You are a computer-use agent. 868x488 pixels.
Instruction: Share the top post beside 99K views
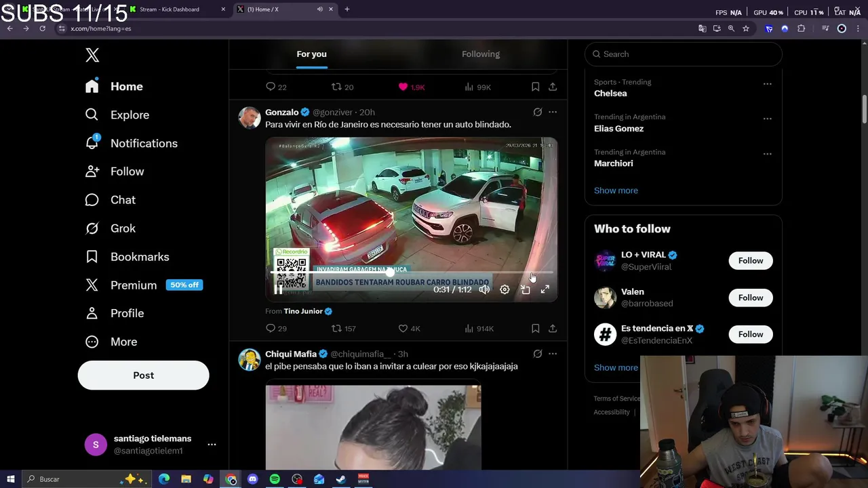click(x=553, y=87)
